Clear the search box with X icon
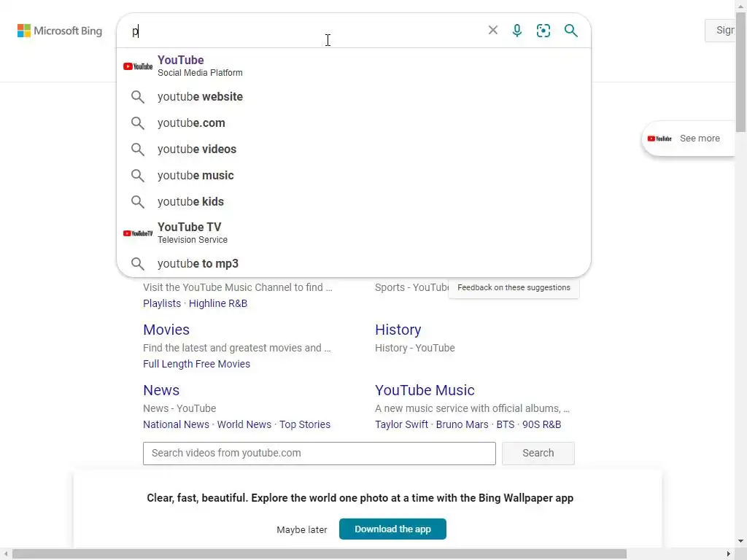 (493, 31)
